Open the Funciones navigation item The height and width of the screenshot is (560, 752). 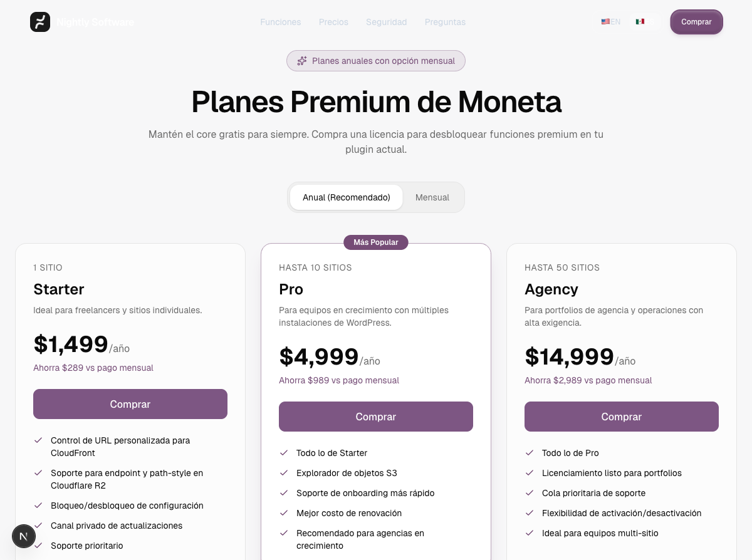(281, 22)
